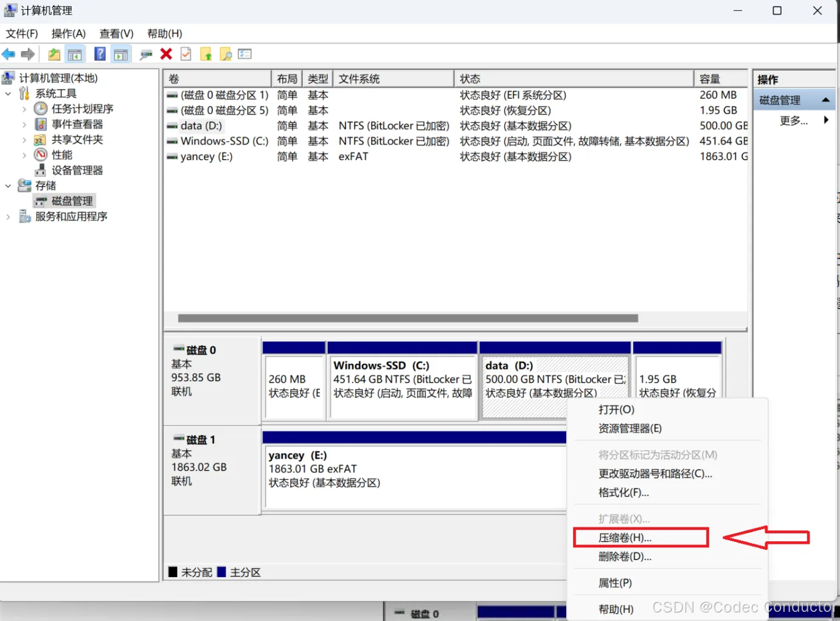Collapse the 存储 tree node
This screenshot has height=621, width=840.
(8, 186)
